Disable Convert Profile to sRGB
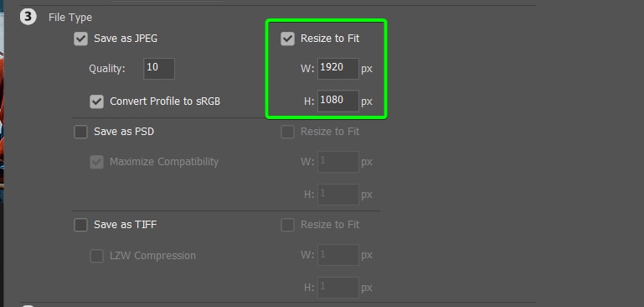Viewport: 644px width, 307px height. pos(96,101)
